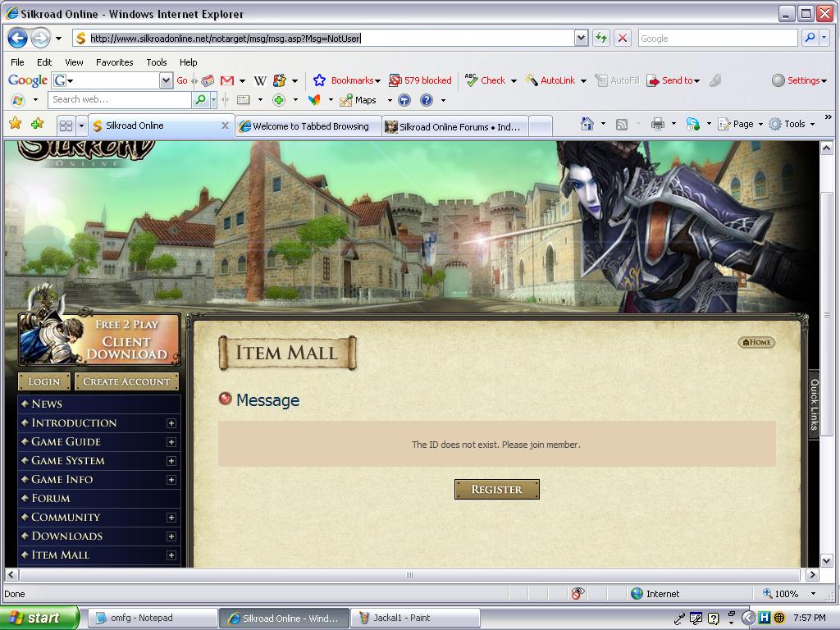840x630 pixels.
Task: Click the Wikipedia W toolbar icon
Action: [x=259, y=80]
